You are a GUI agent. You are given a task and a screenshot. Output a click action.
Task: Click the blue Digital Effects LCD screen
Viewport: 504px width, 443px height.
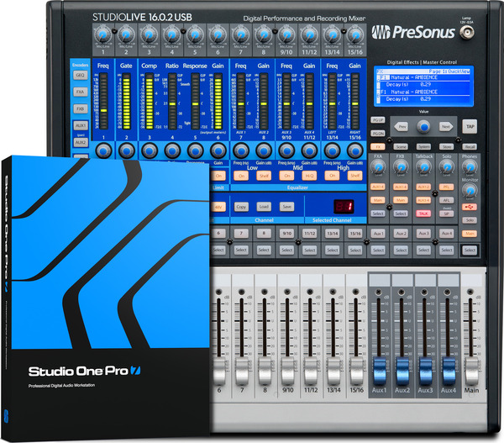[423, 87]
